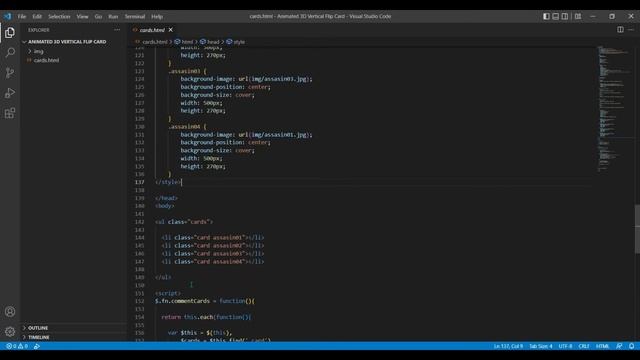Screen dimensions: 640x360
Task: Toggle the bottom panel layout icon
Action: coord(556,16)
